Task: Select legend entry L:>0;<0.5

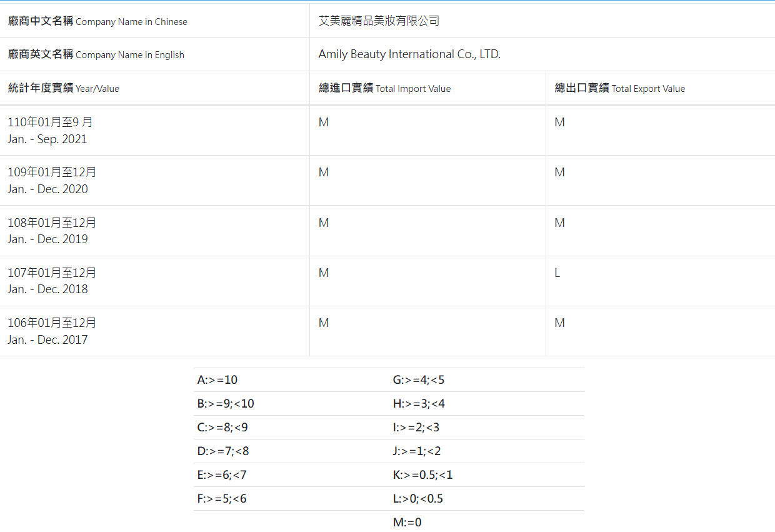Action: [417, 499]
